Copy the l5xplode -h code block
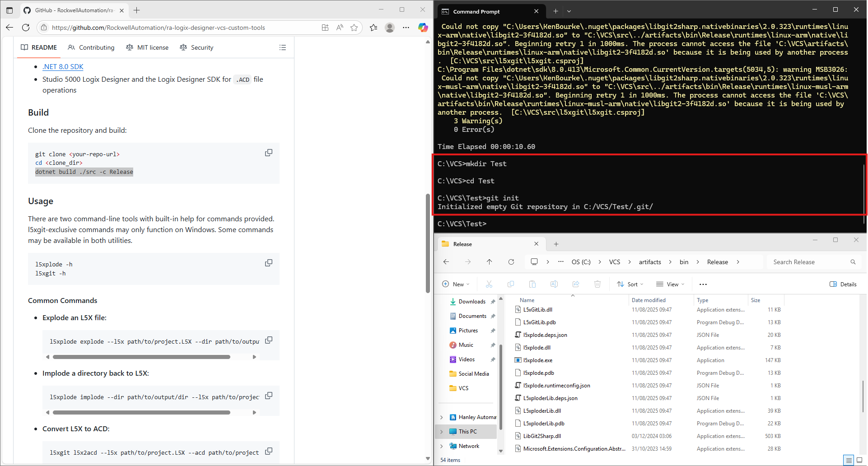The image size is (868, 466). tap(269, 263)
